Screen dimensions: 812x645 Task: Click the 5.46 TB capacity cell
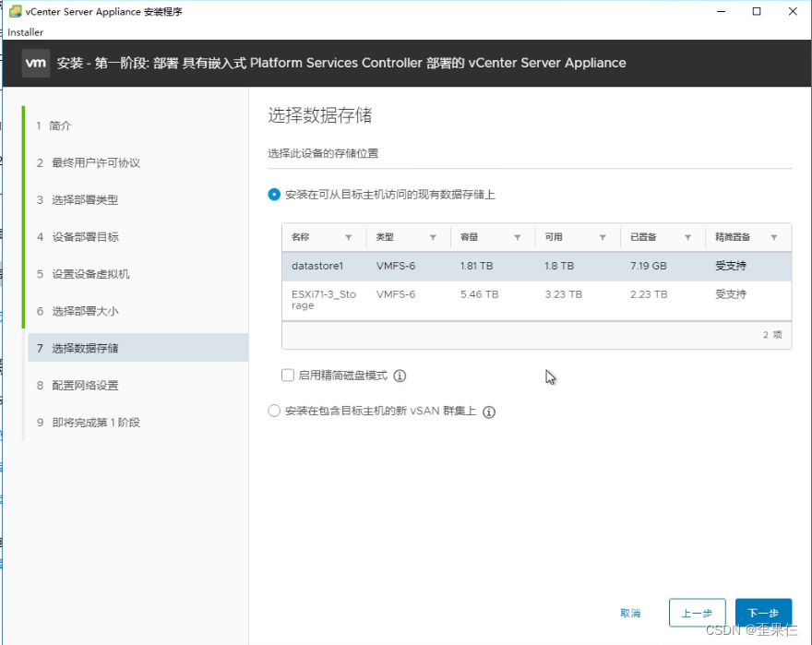coord(480,294)
